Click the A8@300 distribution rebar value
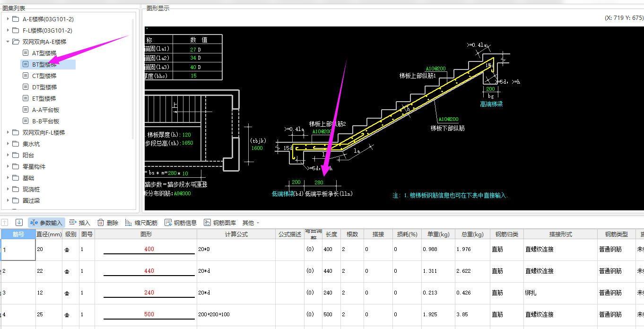 coord(182,193)
